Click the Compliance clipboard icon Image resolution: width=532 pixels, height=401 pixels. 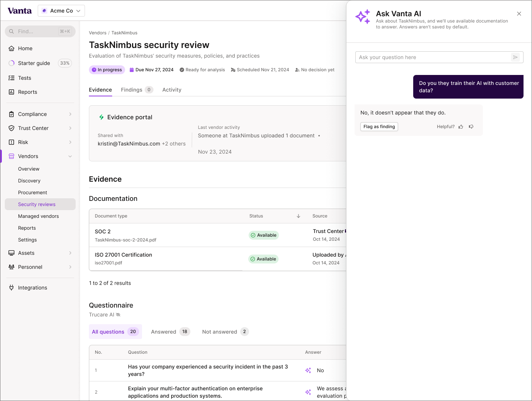point(11,114)
